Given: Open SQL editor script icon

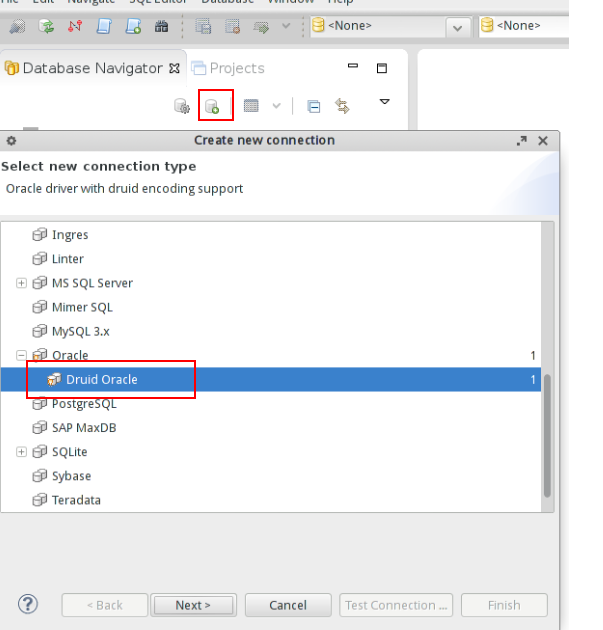Looking at the screenshot, I should pos(104,27).
